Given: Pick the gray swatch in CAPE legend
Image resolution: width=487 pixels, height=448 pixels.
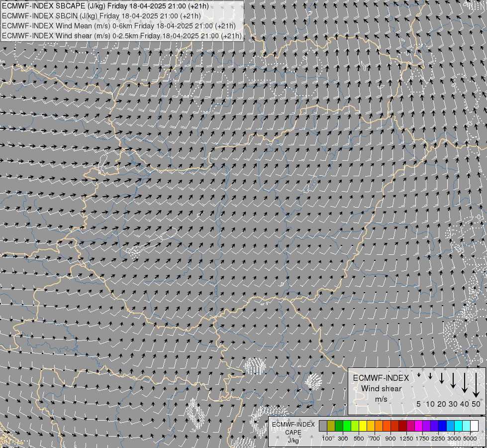Looking at the screenshot, I should click(x=323, y=426).
